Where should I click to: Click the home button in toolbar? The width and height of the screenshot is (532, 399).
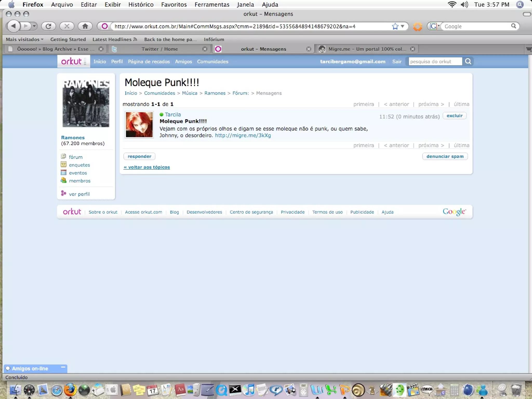click(x=85, y=26)
